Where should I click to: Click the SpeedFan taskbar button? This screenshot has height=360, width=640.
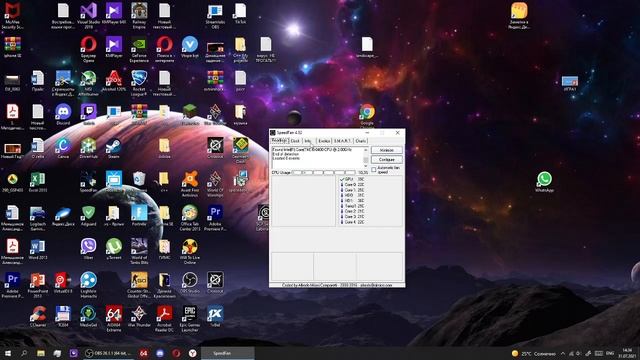click(x=227, y=353)
